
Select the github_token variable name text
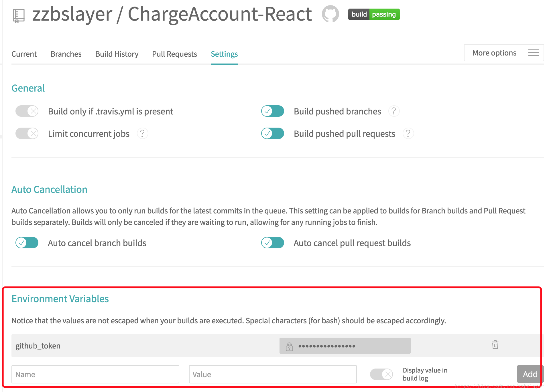click(38, 346)
